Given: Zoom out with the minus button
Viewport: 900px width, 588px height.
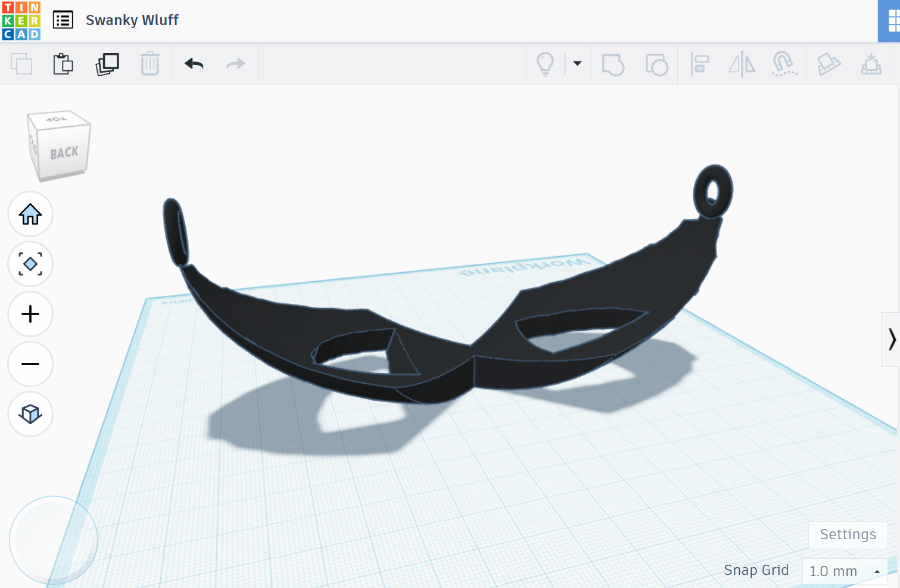Looking at the screenshot, I should [x=30, y=364].
